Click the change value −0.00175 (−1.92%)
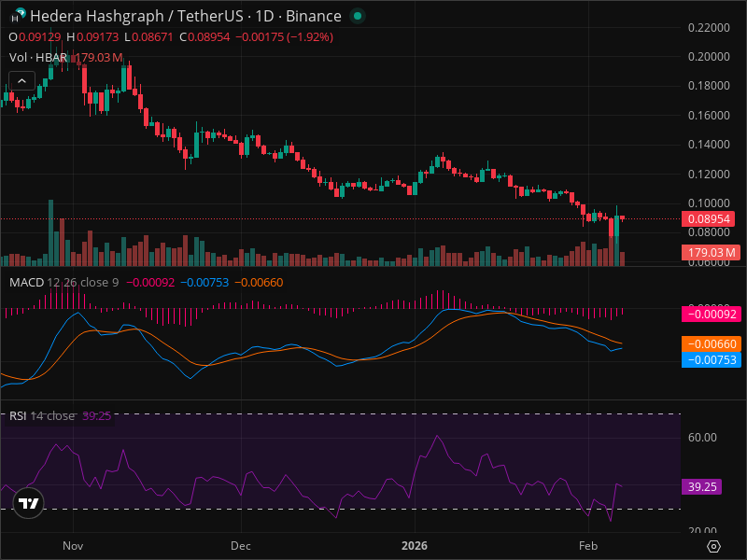This screenshot has height=560, width=747. 285,37
